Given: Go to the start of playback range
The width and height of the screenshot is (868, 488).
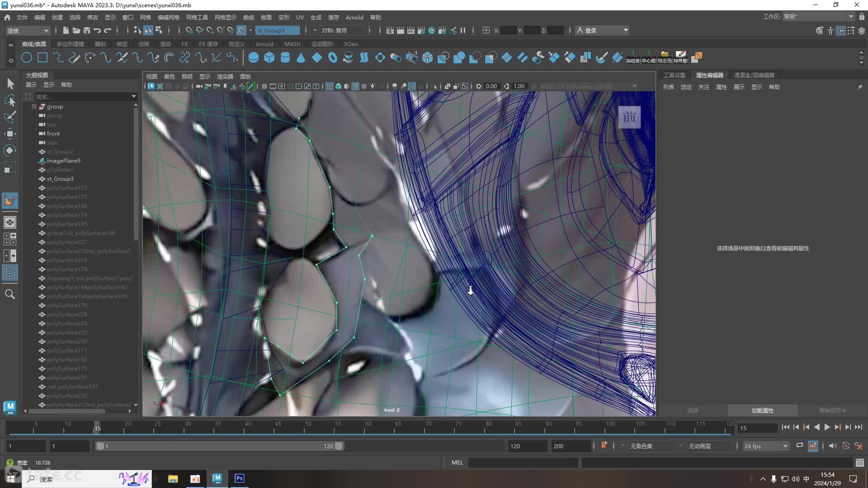Looking at the screenshot, I should [786, 427].
